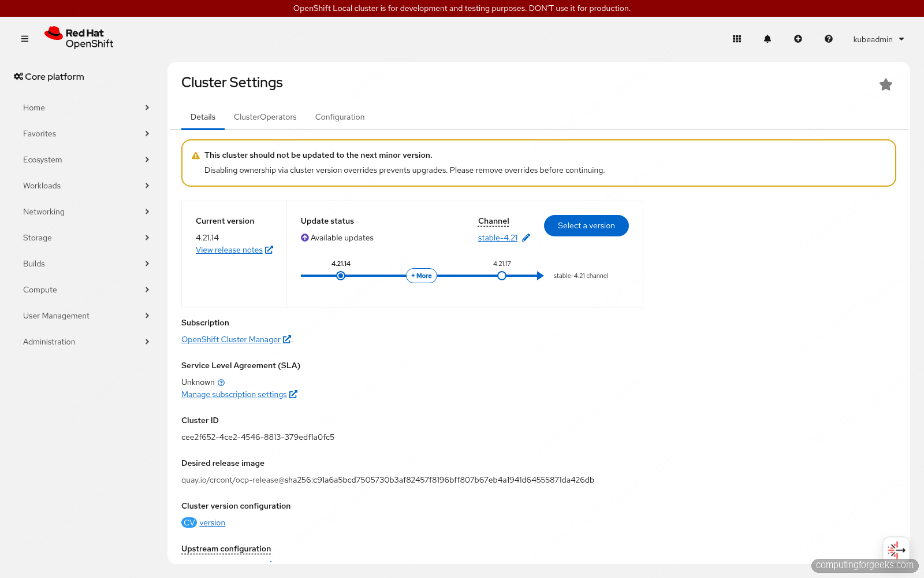Expand the Home navigation section
The image size is (924, 578).
tap(85, 108)
